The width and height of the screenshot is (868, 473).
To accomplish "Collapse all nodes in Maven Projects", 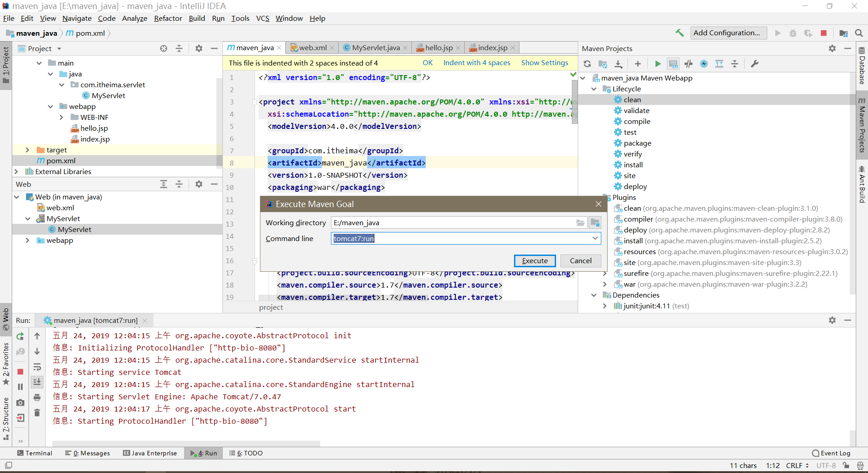I will 735,64.
